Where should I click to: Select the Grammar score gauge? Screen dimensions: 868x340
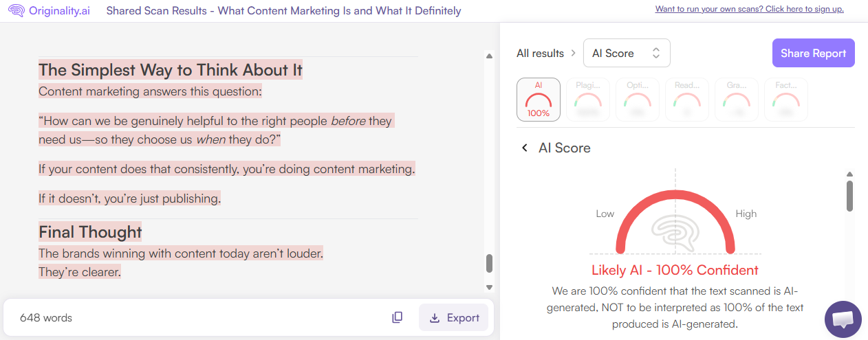point(737,100)
